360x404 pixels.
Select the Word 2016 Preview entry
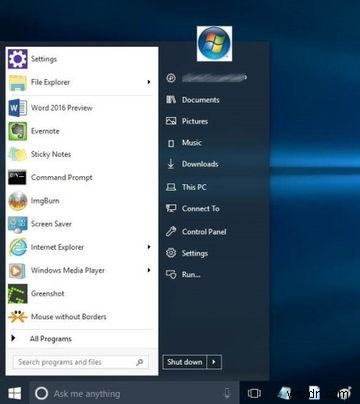pyautogui.click(x=82, y=108)
